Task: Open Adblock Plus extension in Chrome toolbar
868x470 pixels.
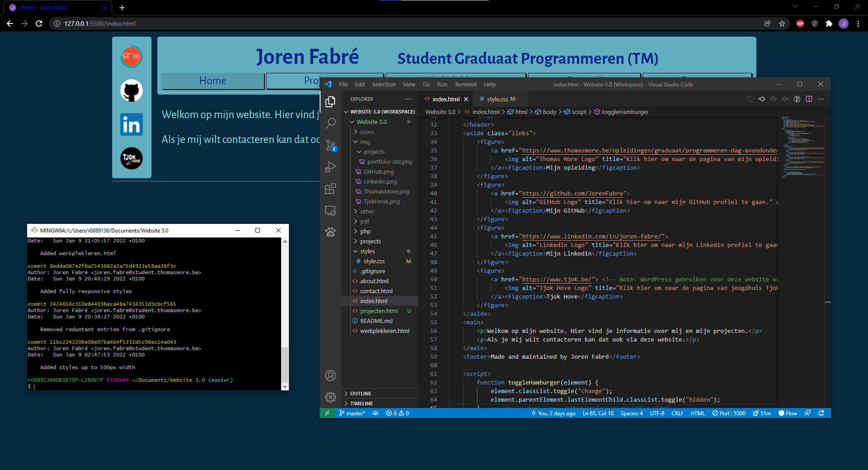Action: click(800, 24)
